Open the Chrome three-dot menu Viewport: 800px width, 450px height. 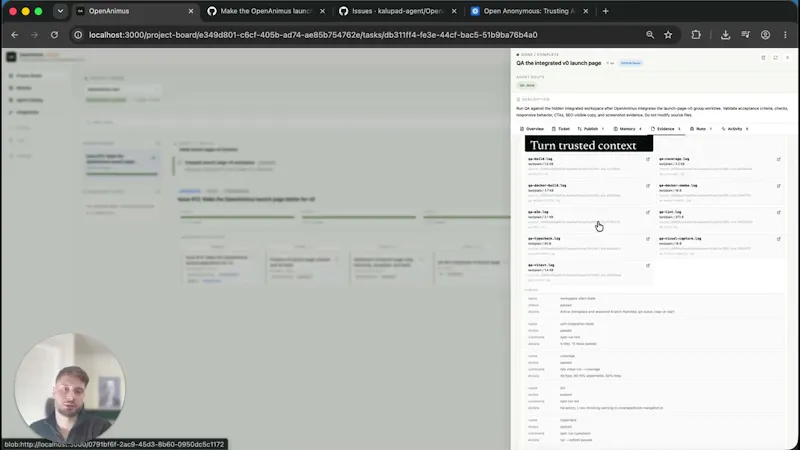[785, 35]
